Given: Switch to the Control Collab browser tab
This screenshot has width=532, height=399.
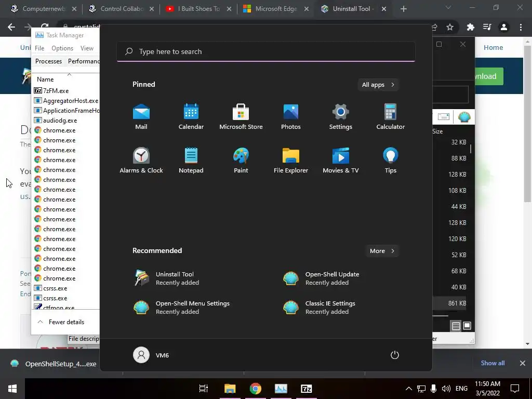Looking at the screenshot, I should [x=122, y=9].
